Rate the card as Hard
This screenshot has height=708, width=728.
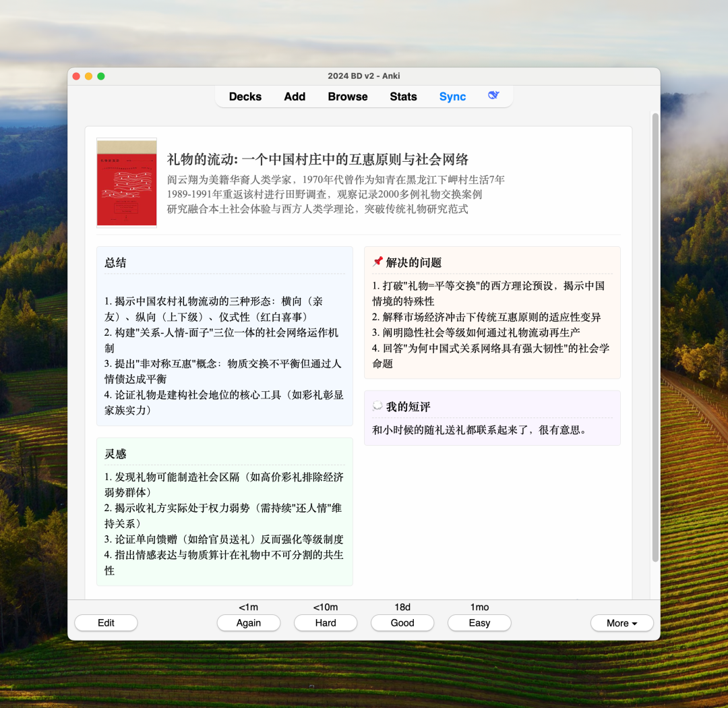(326, 623)
